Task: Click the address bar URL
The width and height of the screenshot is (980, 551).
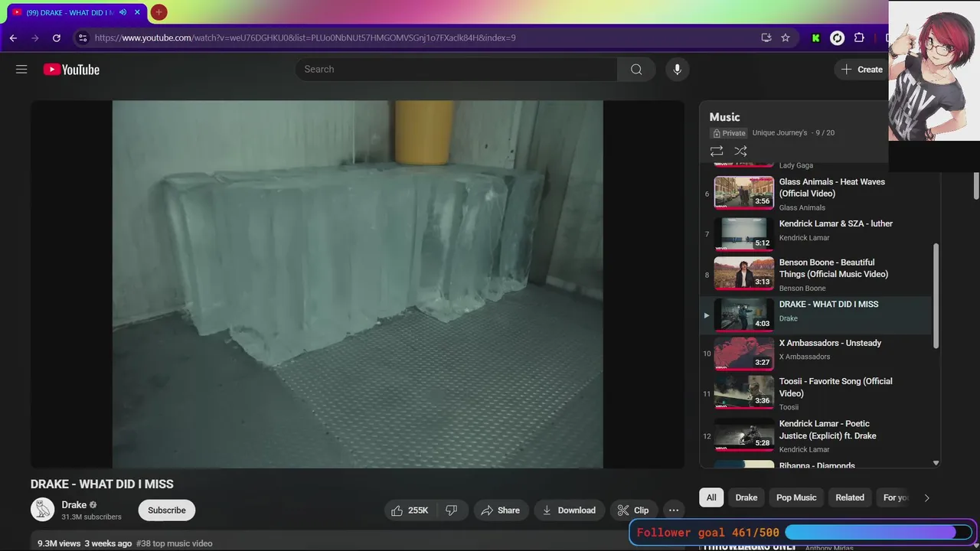Action: (x=305, y=37)
